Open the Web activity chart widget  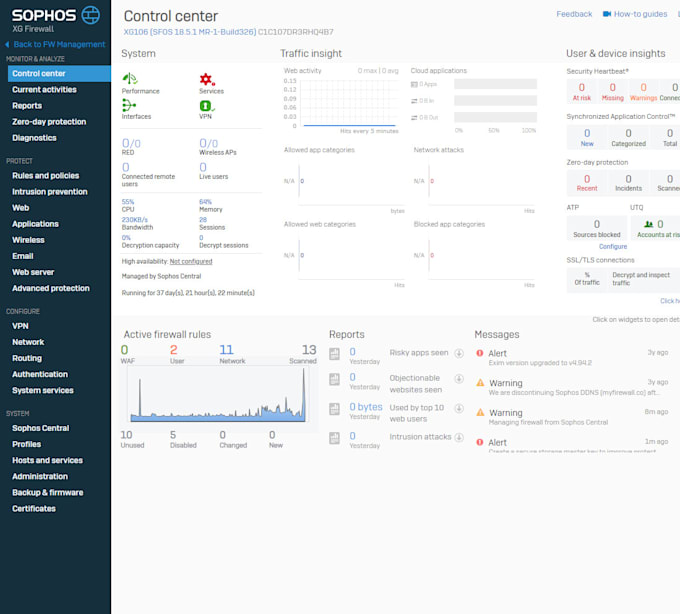tap(341, 101)
